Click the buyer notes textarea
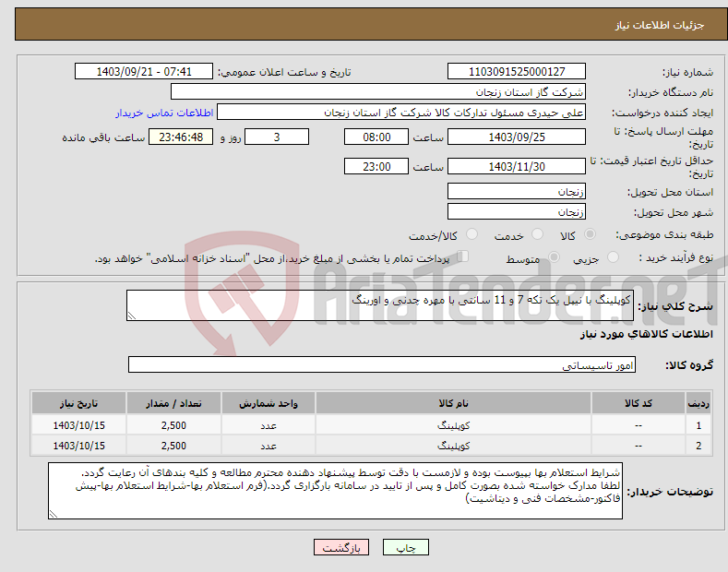The width and height of the screenshot is (728, 572). coord(335,491)
